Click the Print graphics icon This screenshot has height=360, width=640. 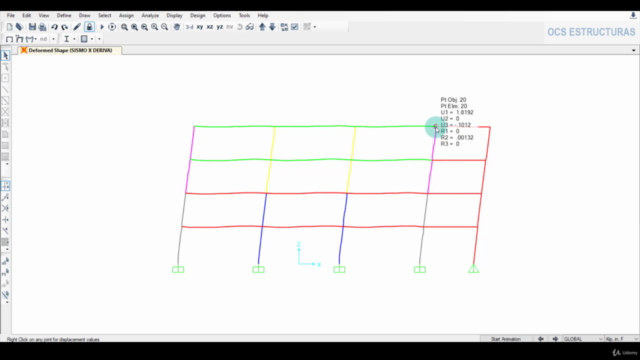point(42,27)
